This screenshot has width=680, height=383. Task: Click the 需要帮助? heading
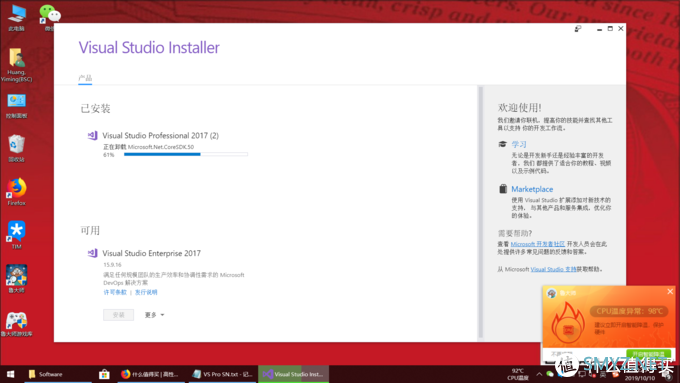(515, 233)
